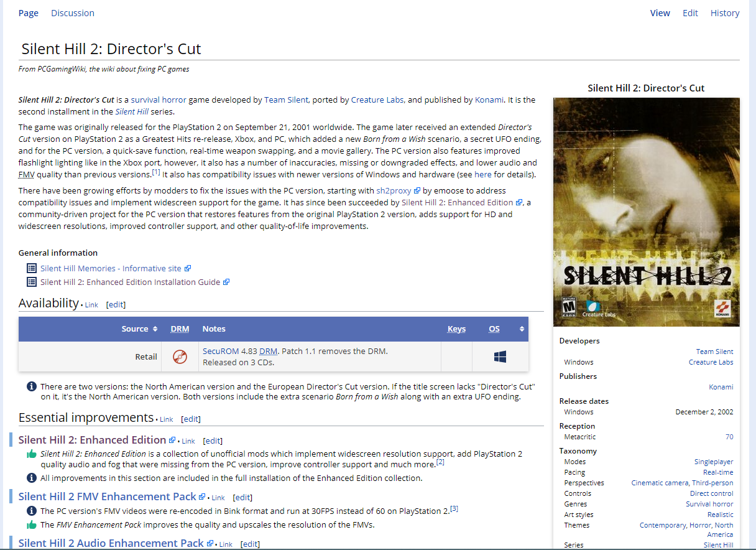The image size is (756, 550).
Task: Click Link next to Availability heading
Action: coord(91,305)
